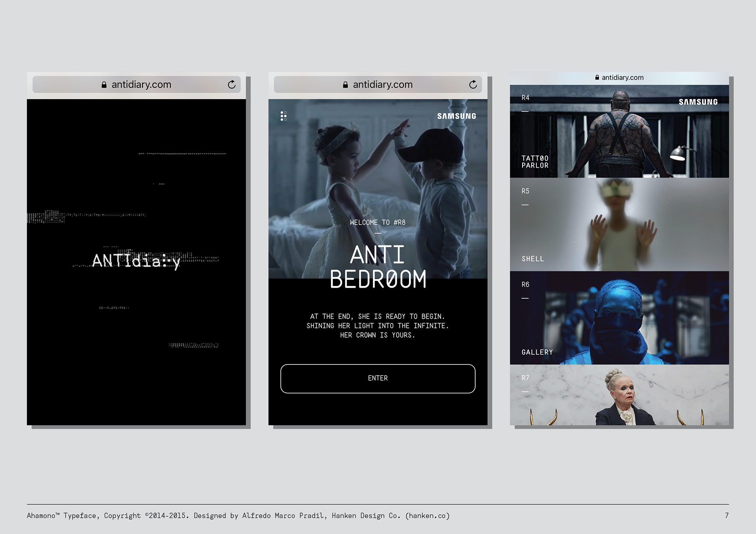Click ANTI BEDROOM heading
Screen dimensions: 756x534
(378, 267)
